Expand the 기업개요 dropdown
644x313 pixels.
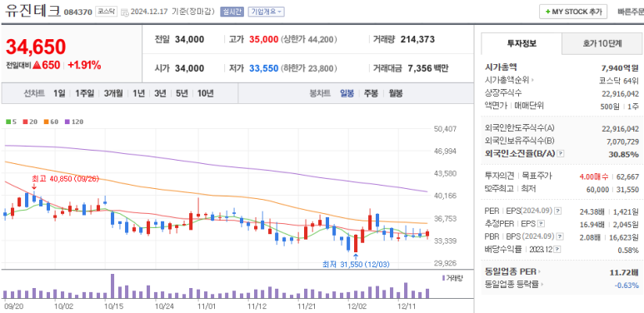tap(266, 12)
